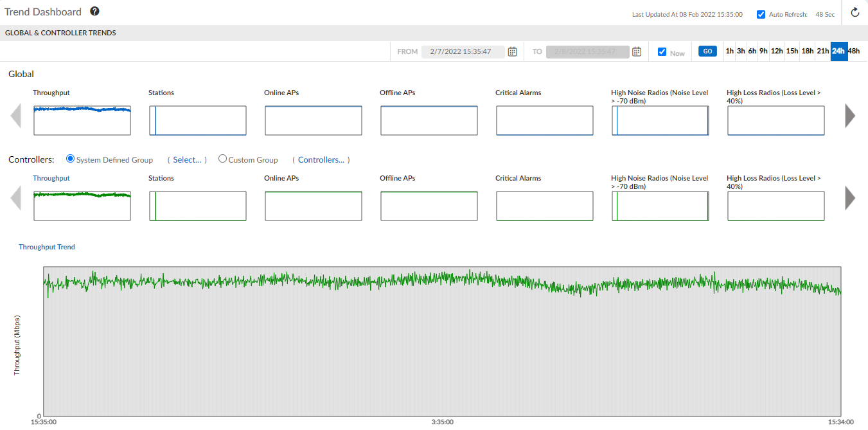Image resolution: width=868 pixels, height=430 pixels.
Task: Click the left arrow for Controller trends
Action: 16,198
